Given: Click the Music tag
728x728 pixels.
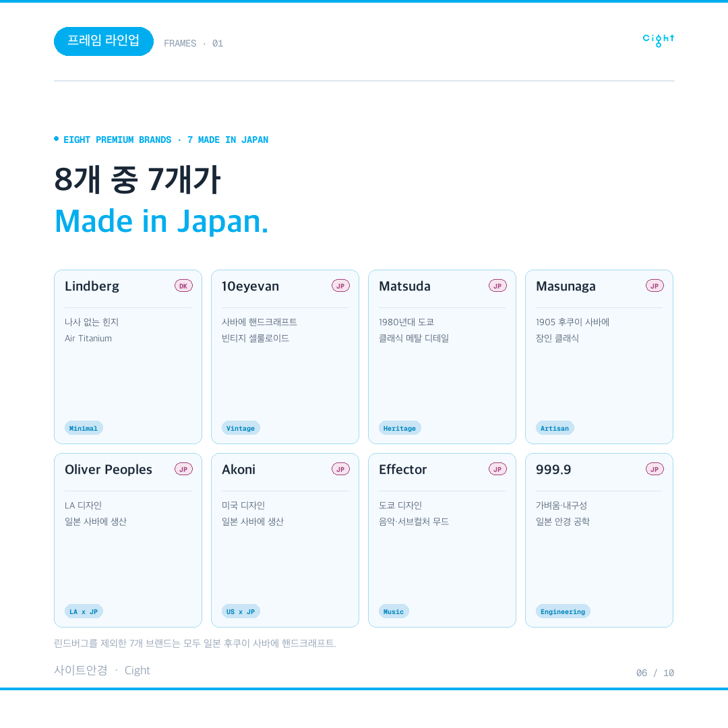Looking at the screenshot, I should 394,611.
